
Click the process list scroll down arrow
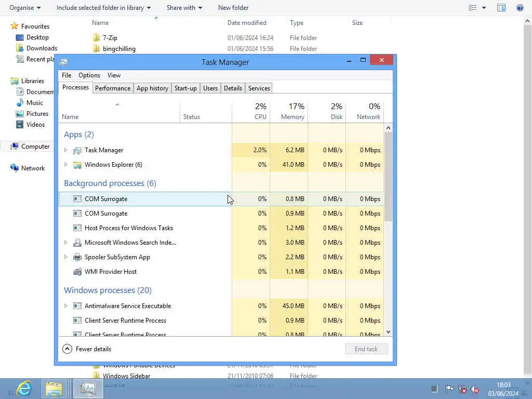coord(388,332)
